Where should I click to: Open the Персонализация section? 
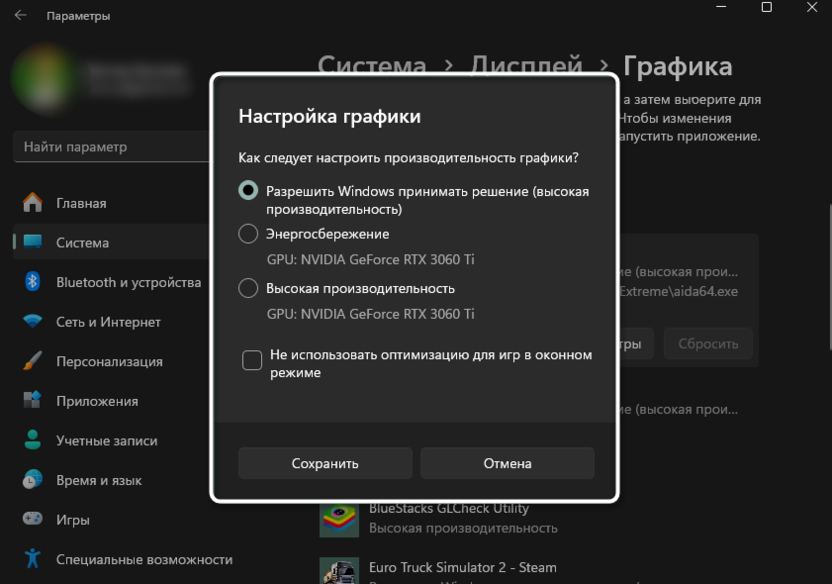(x=111, y=361)
